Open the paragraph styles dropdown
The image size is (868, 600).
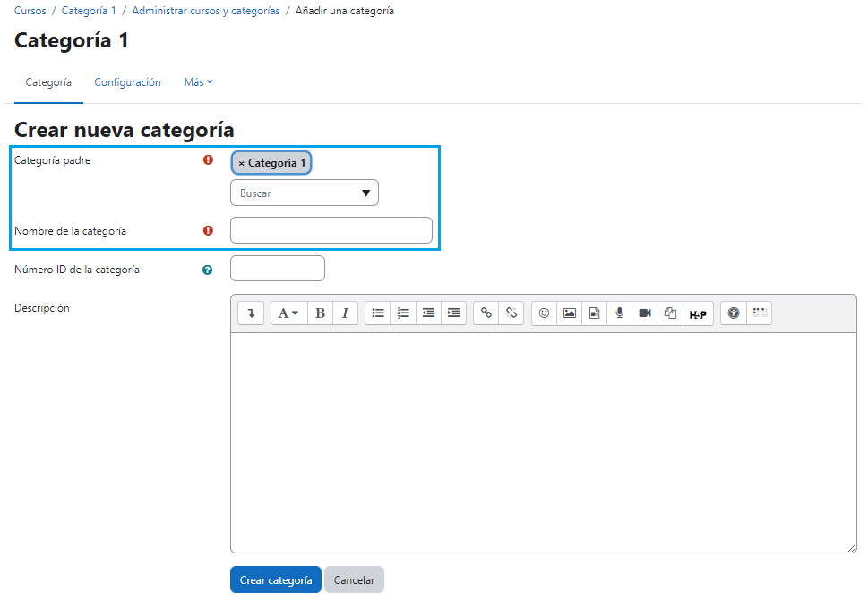click(x=288, y=313)
